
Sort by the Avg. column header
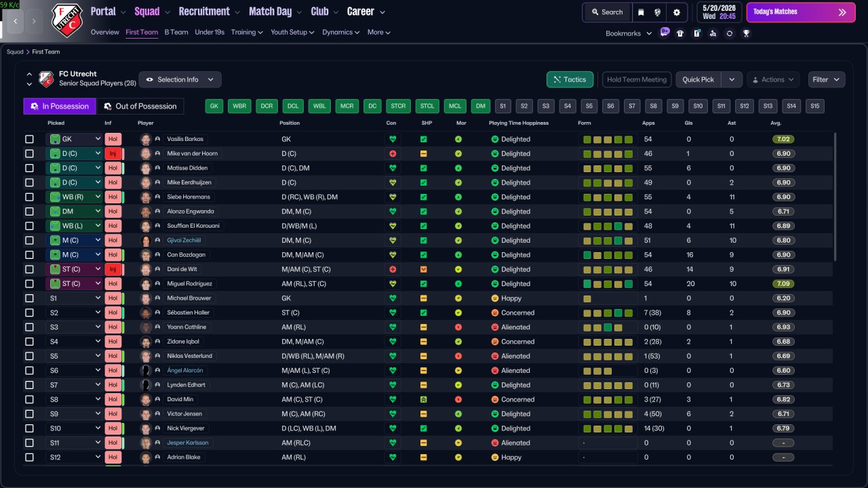pyautogui.click(x=776, y=123)
